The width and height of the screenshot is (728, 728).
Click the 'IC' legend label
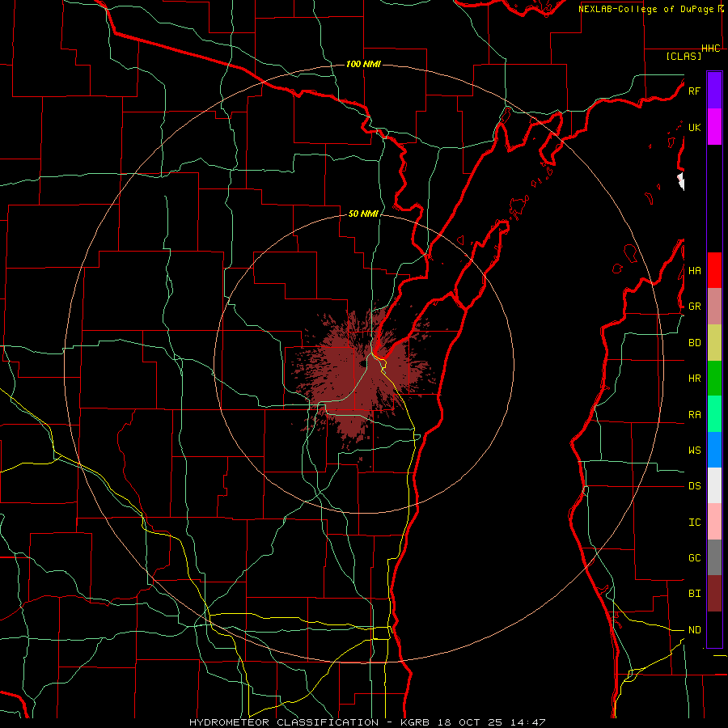tap(694, 523)
